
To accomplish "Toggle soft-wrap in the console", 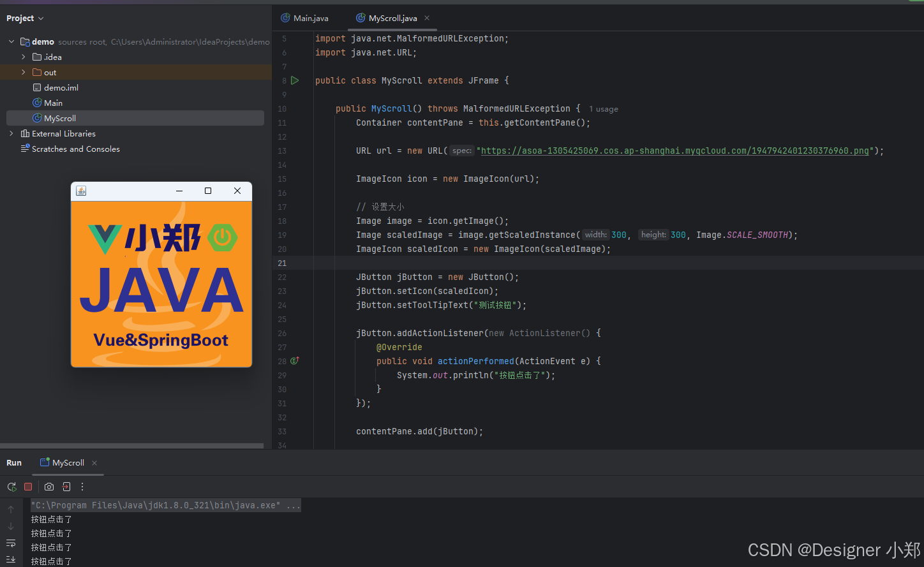I will click(x=11, y=543).
